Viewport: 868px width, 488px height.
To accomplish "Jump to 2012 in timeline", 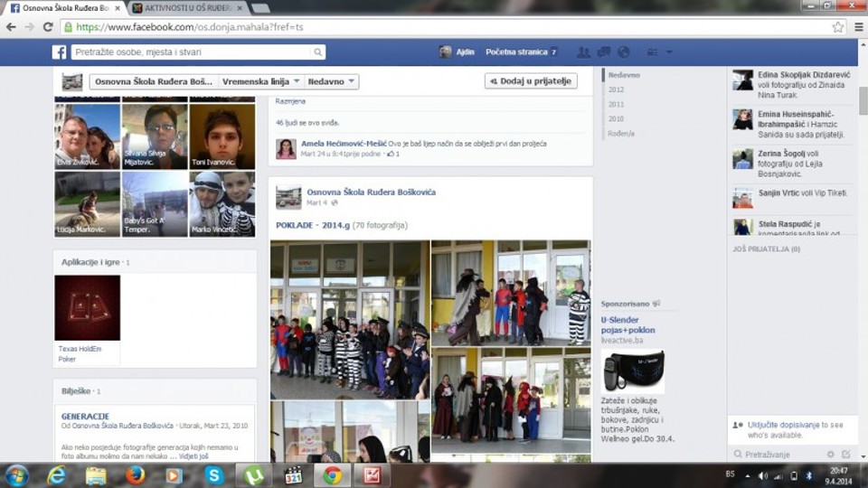I will pos(616,89).
